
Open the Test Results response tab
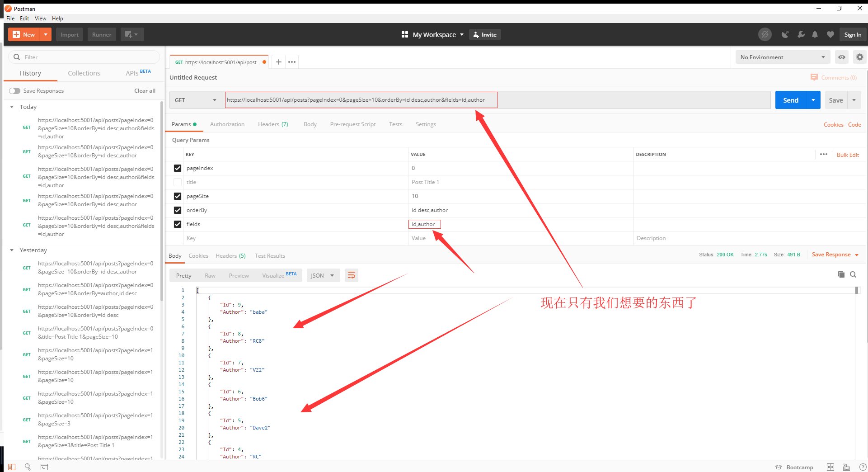270,256
